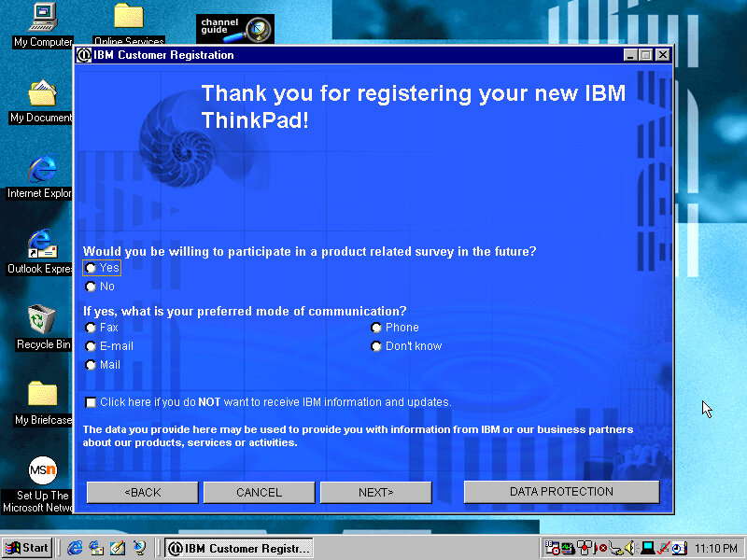Choose E-mail as preferred communication mode
Image resolution: width=747 pixels, height=560 pixels.
coord(90,345)
